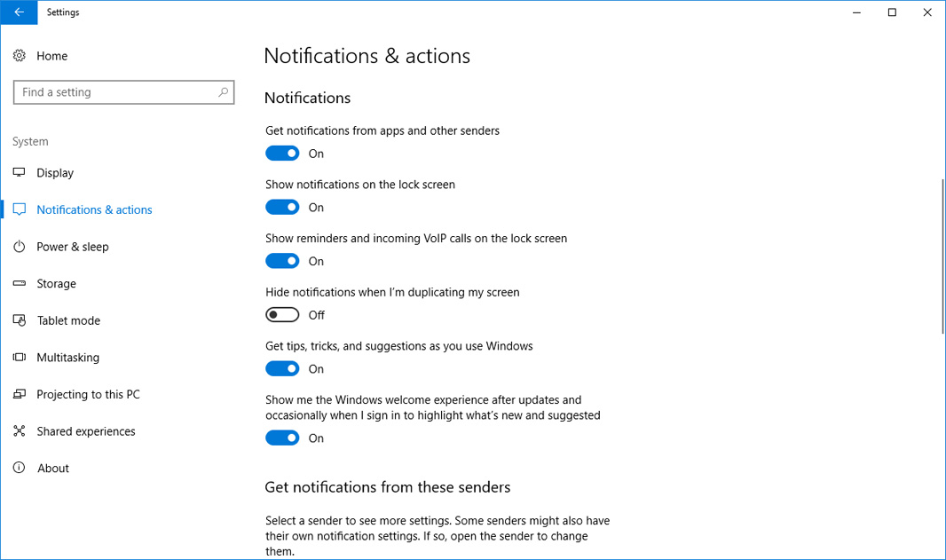946x560 pixels.
Task: Toggle reminders and VoIP calls on lock screen
Action: point(282,261)
